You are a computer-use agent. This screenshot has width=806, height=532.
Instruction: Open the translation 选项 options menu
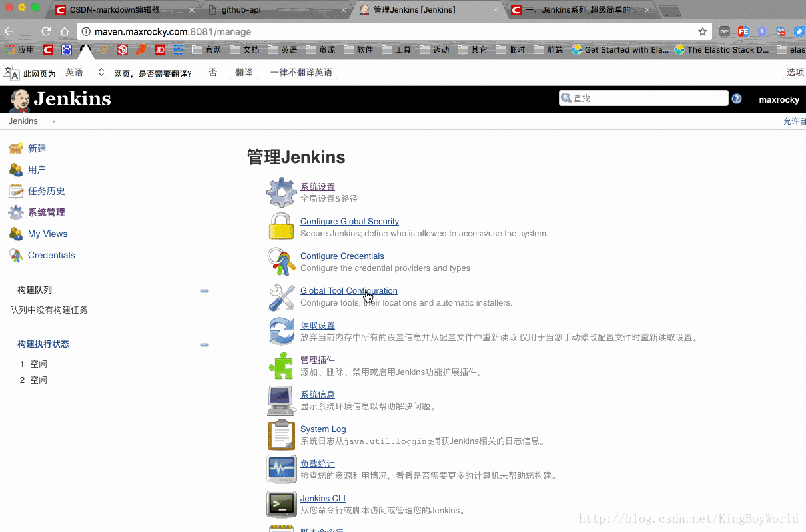(795, 72)
